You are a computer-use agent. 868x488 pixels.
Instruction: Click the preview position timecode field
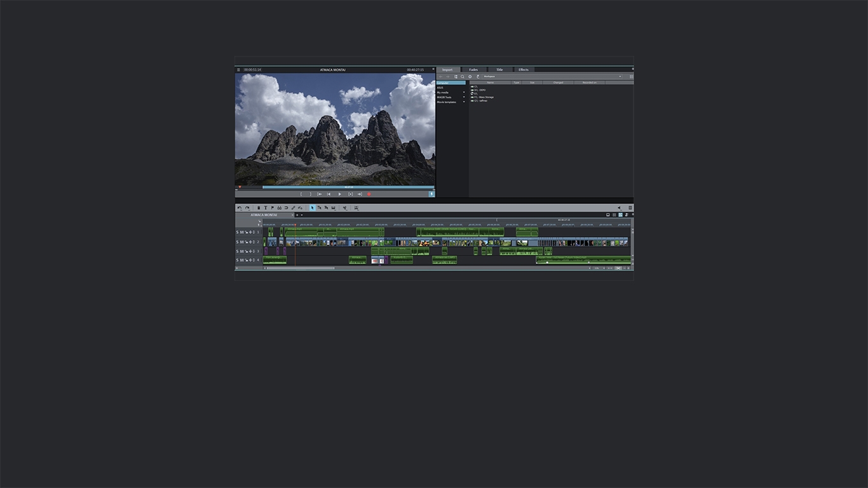click(252, 69)
